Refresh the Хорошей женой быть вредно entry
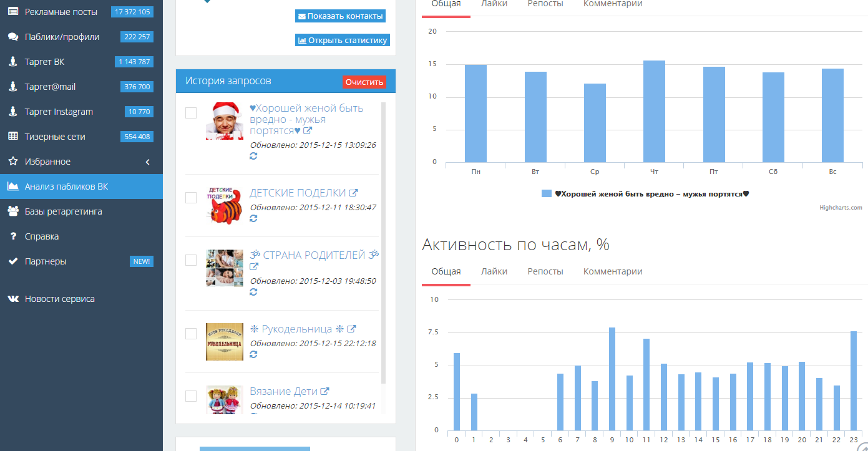 coord(253,156)
